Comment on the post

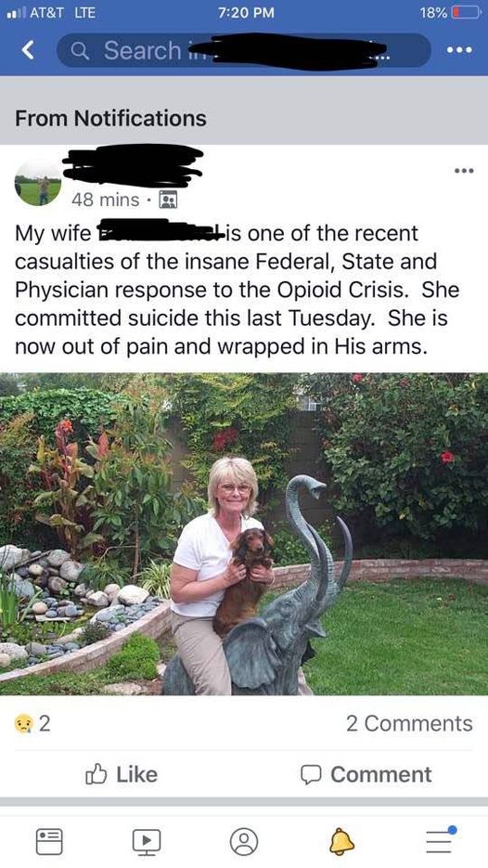point(366,774)
